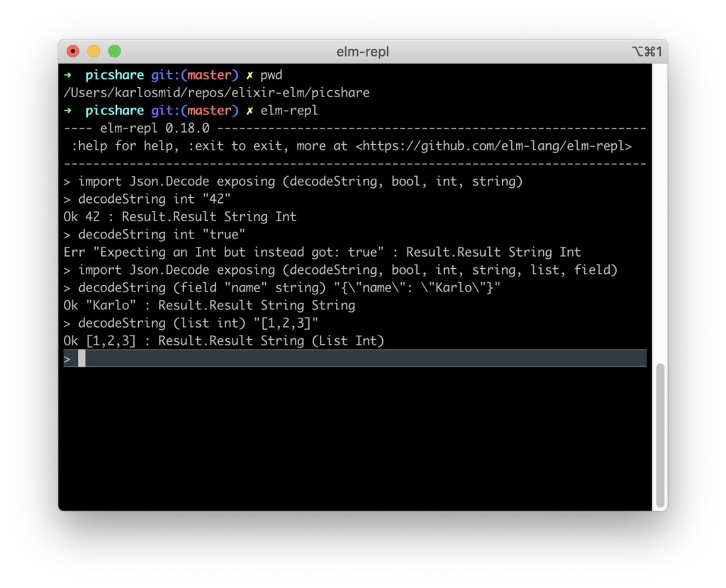Close the elm-repl terminal window
The image size is (726, 588).
click(x=73, y=51)
